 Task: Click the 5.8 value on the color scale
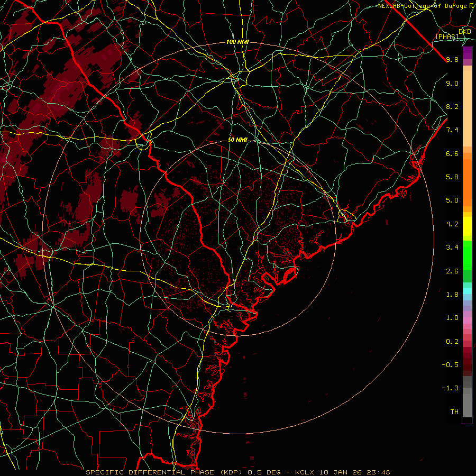(452, 177)
